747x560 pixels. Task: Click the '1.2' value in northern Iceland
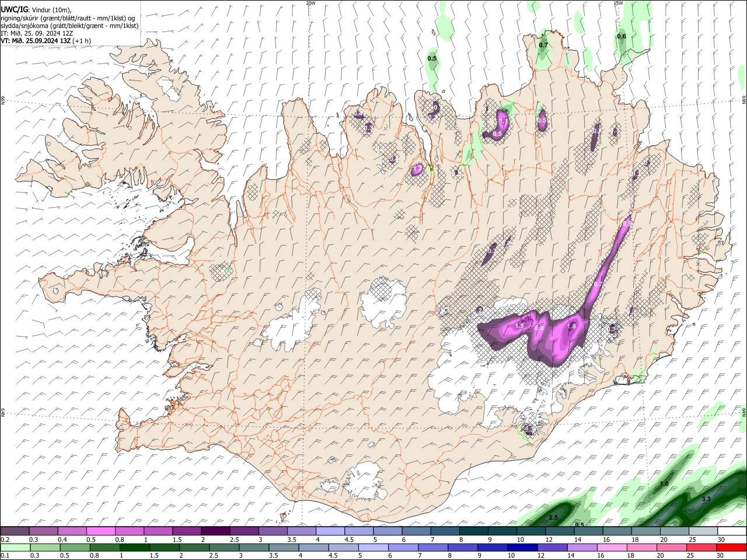coord(418,169)
